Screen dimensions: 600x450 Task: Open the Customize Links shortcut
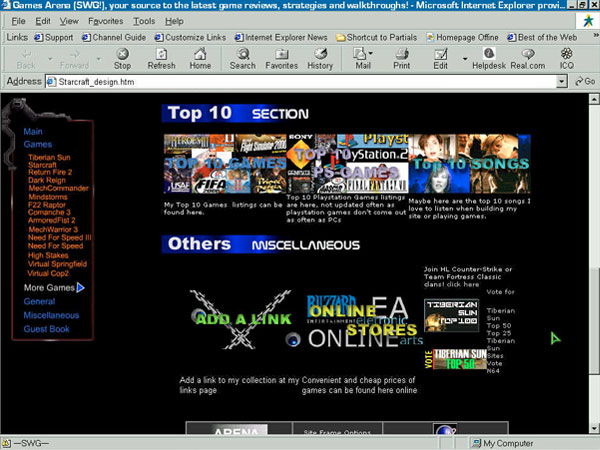190,38
